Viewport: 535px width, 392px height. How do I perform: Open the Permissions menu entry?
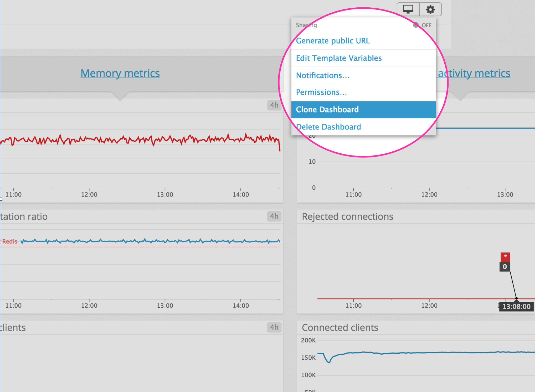coord(321,92)
